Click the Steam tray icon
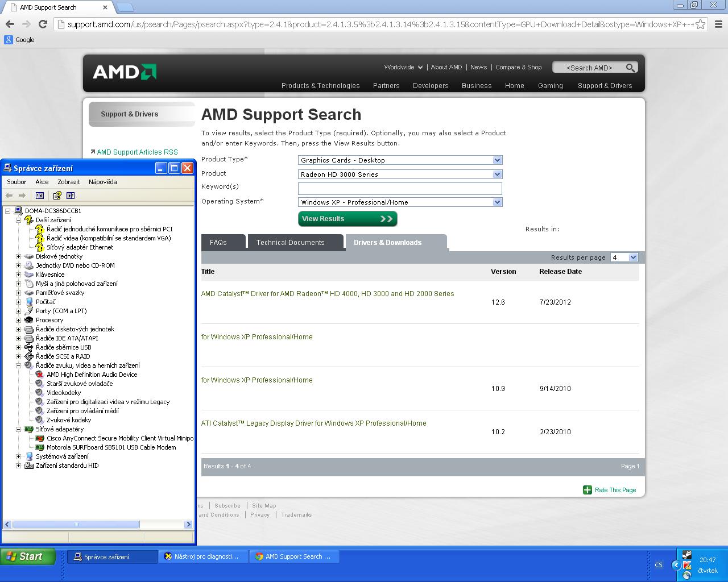Image resolution: width=728 pixels, height=582 pixels. (x=687, y=555)
